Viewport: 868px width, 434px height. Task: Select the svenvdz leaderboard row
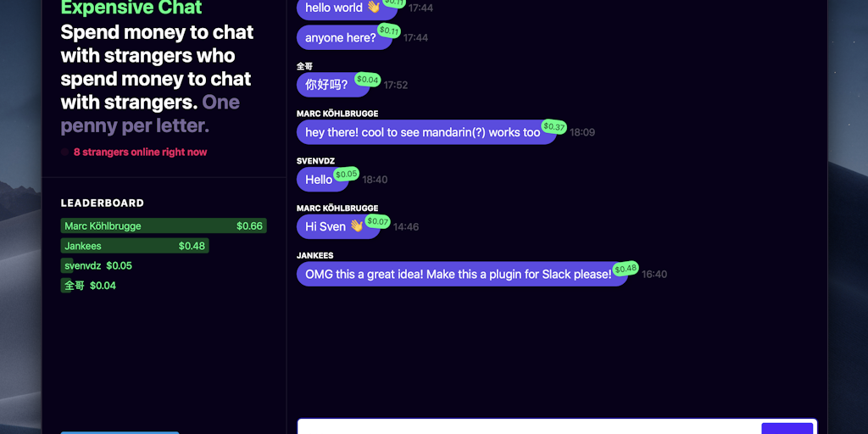pos(97,265)
